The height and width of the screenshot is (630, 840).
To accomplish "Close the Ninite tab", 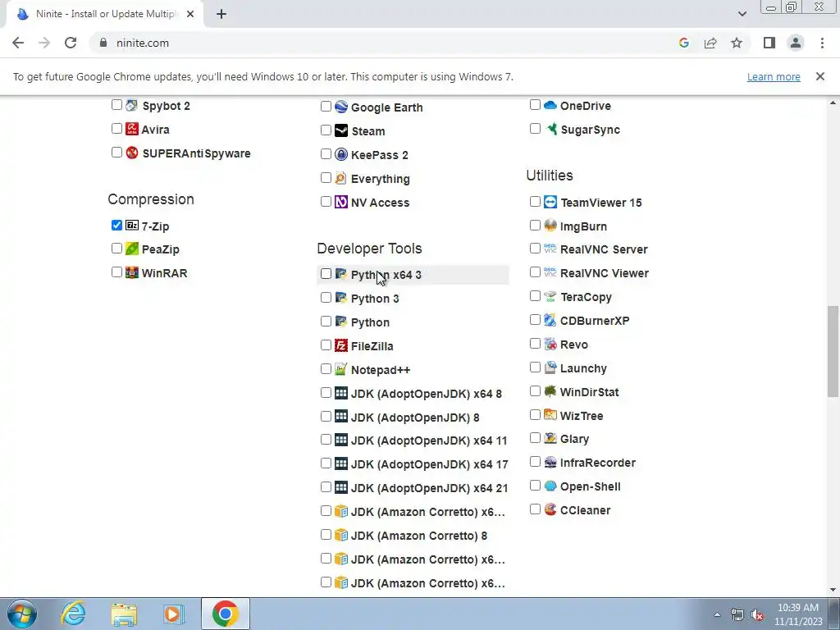I will coord(190,14).
